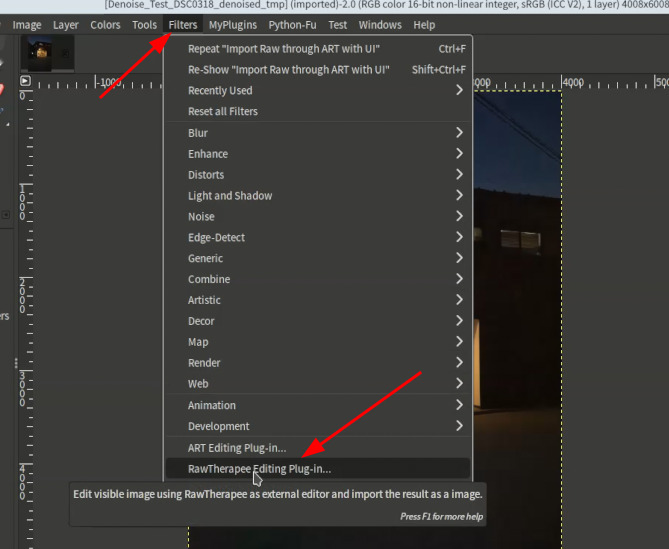Open the Colors menu
669x549 pixels.
tap(105, 25)
